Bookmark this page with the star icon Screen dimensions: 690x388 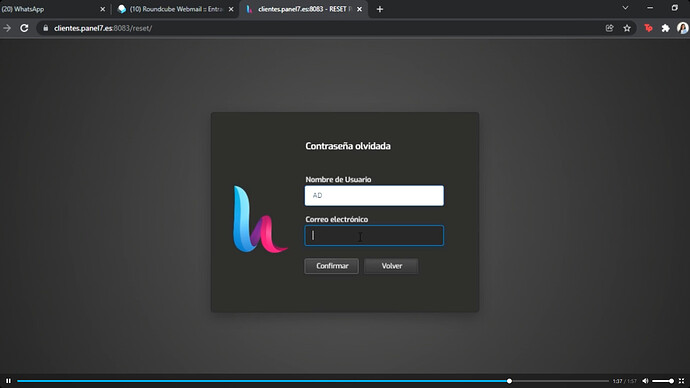click(x=627, y=28)
